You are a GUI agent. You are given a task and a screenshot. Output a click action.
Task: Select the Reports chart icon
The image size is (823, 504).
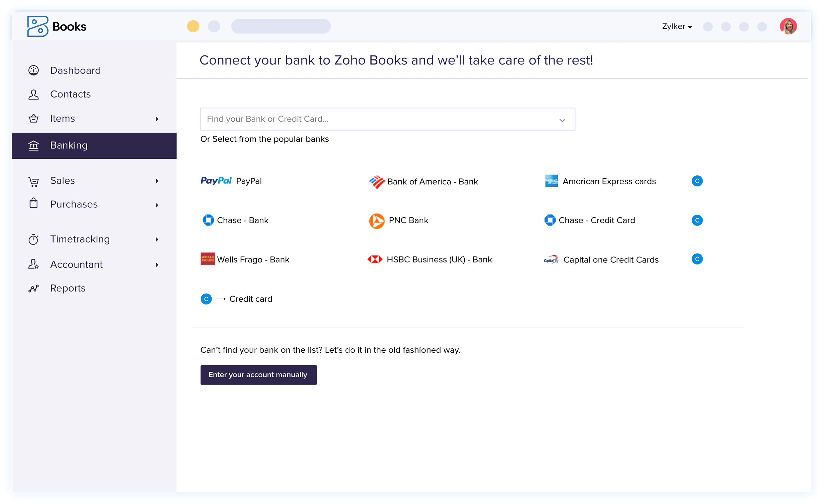click(x=33, y=288)
